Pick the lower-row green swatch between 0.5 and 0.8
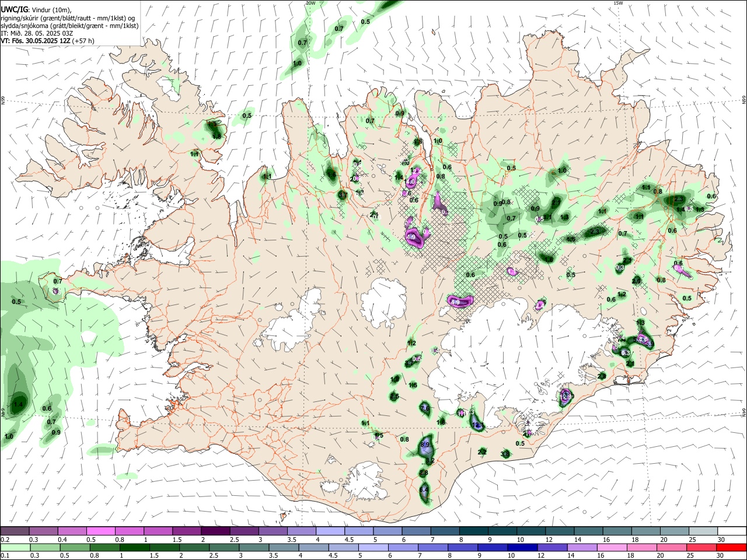Viewport: 747px width, 560px height. (74, 547)
